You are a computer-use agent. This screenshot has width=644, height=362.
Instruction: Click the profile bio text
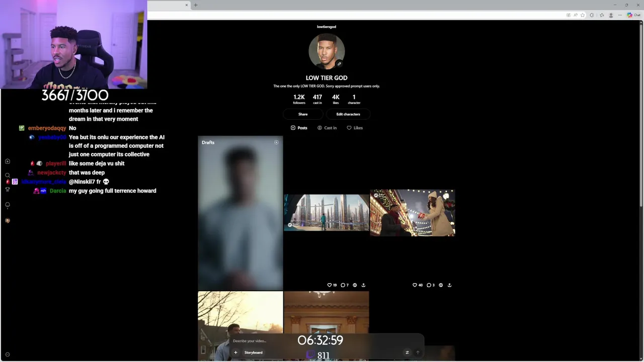point(327,86)
